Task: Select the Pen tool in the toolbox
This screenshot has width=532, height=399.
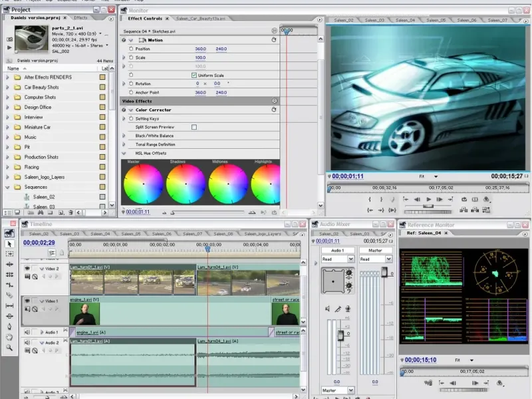Action: tap(9, 326)
